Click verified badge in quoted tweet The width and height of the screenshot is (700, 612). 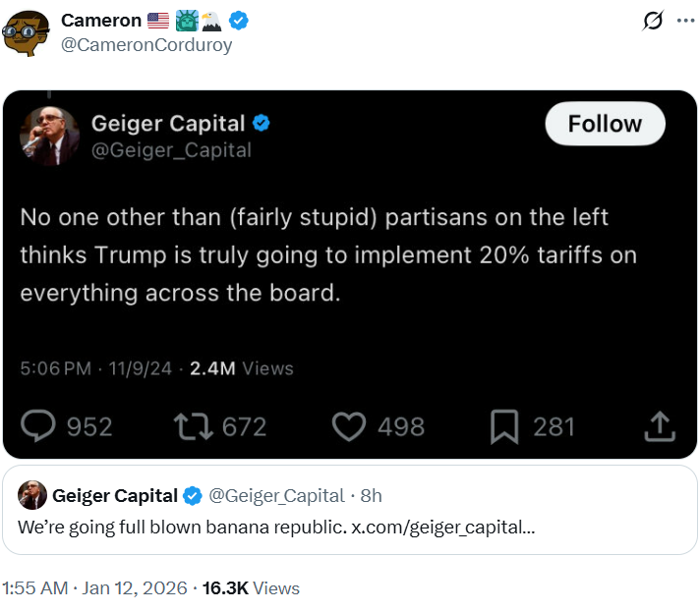(194, 495)
